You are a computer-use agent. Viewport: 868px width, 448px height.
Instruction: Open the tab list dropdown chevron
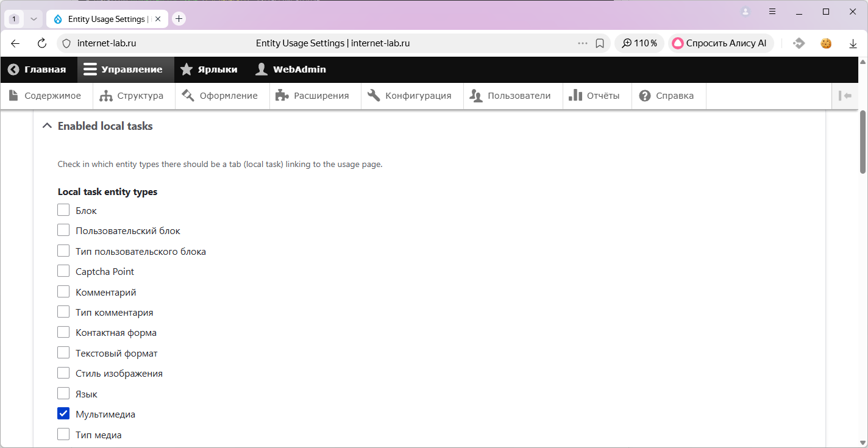[x=34, y=19]
